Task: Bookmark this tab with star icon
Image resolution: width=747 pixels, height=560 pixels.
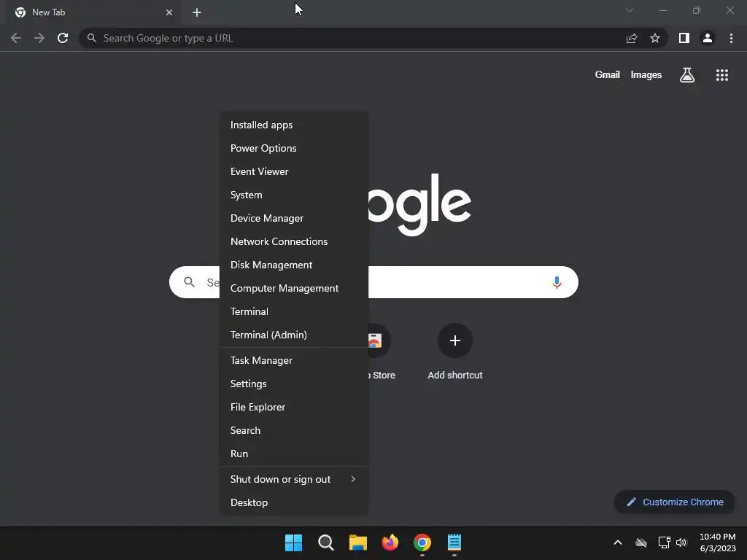Action: pos(655,38)
